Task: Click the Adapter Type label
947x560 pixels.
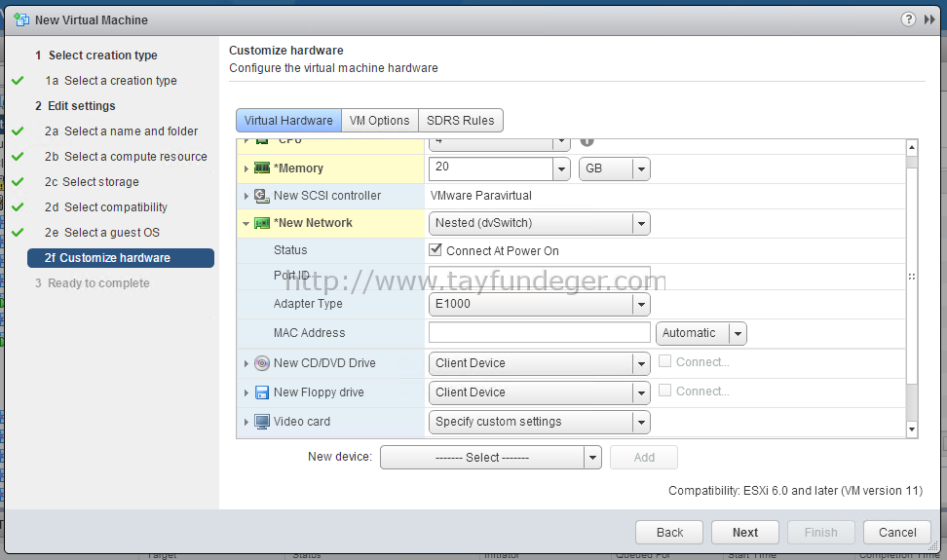Action: (308, 304)
